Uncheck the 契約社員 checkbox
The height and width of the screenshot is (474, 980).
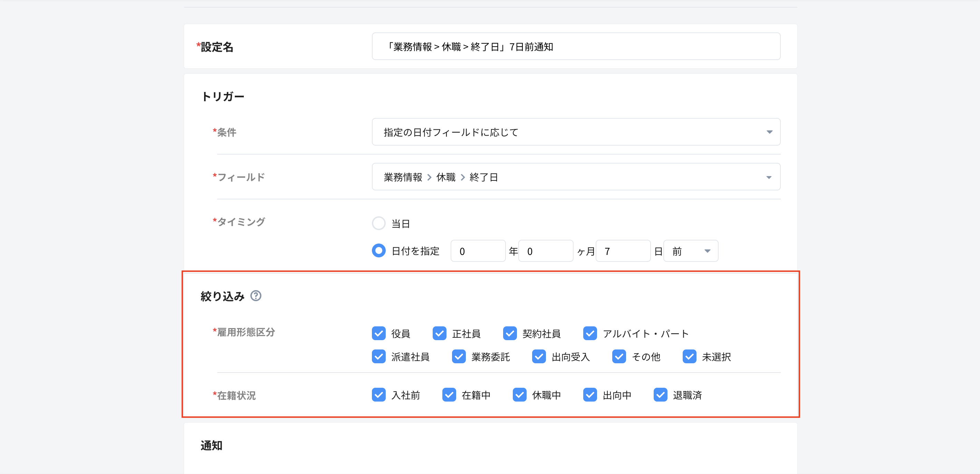[x=510, y=333]
